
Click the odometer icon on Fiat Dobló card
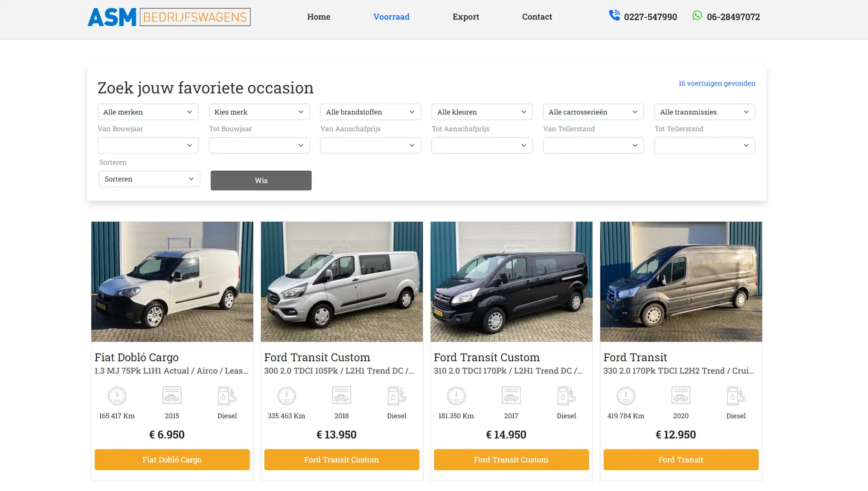[117, 396]
